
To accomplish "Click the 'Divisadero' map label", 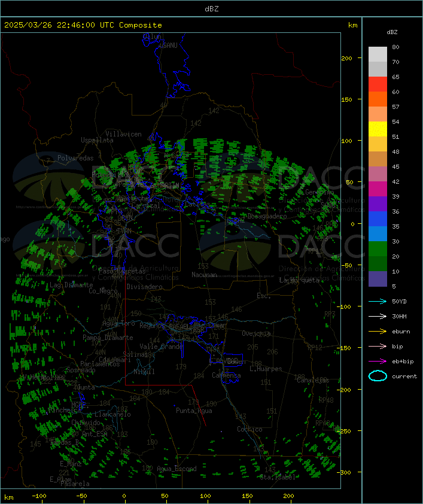I will pyautogui.click(x=145, y=286).
